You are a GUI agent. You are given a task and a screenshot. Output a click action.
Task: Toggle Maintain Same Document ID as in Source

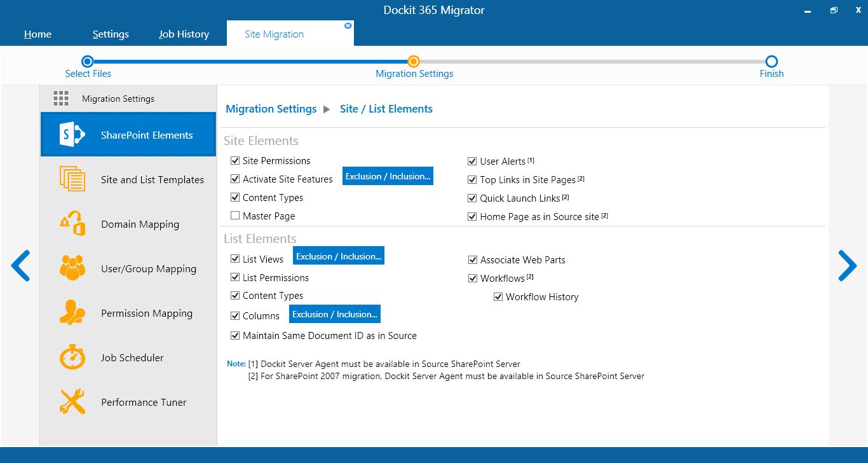(235, 335)
